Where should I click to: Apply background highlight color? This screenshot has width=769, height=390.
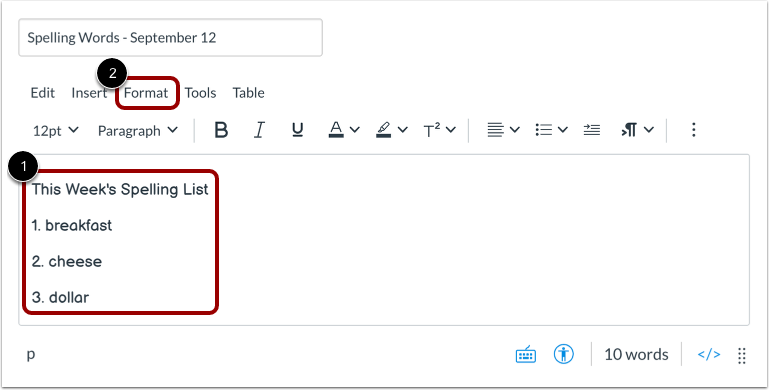tap(384, 130)
